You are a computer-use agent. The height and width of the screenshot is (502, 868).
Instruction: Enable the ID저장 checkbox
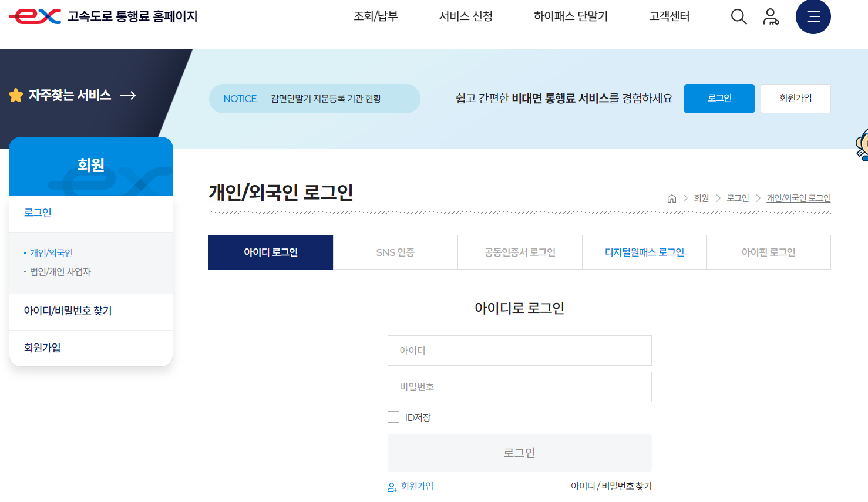(x=393, y=416)
